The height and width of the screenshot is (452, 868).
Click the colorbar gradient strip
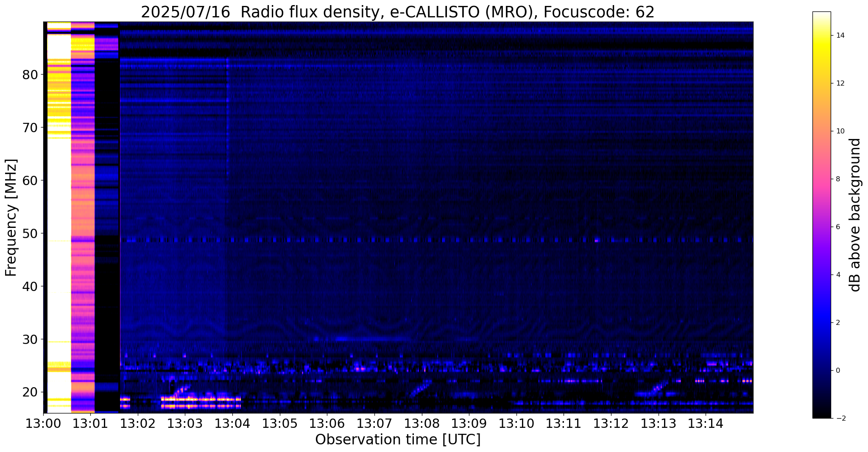(x=821, y=215)
